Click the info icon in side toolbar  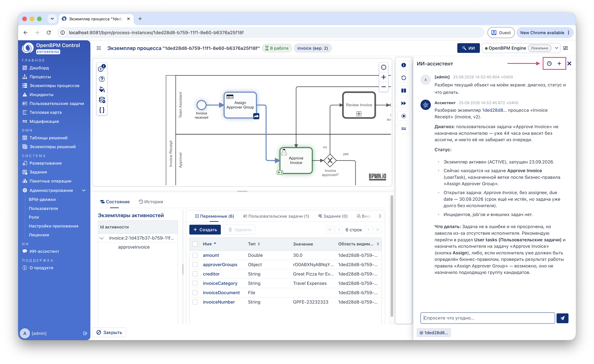click(x=404, y=65)
